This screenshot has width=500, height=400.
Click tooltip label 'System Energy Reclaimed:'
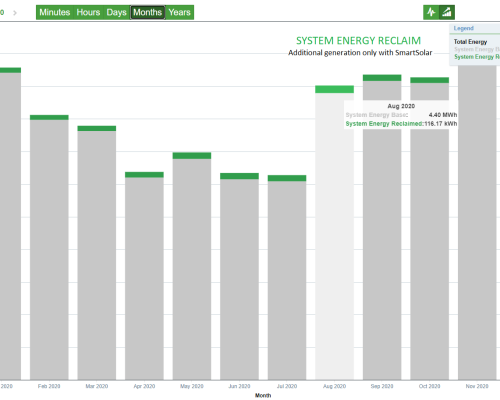pyautogui.click(x=385, y=124)
